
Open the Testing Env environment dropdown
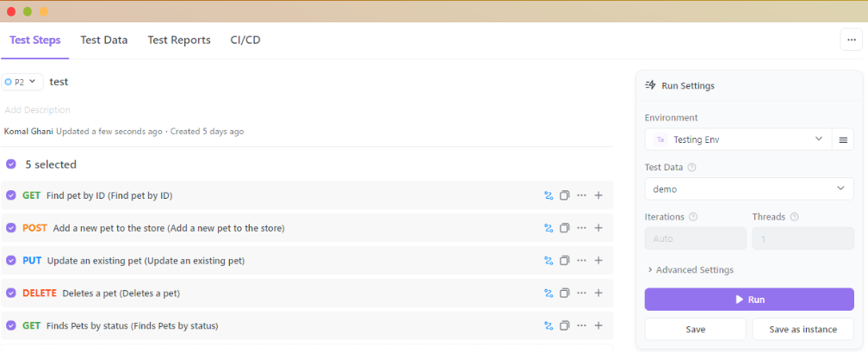tap(739, 139)
